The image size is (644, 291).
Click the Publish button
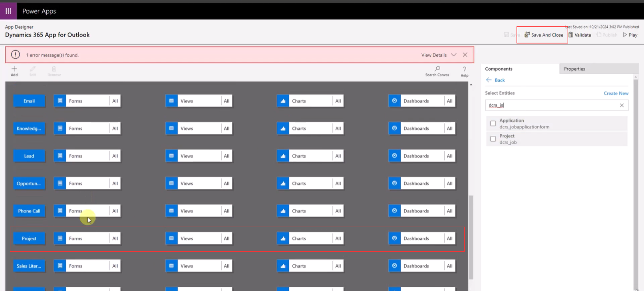(607, 35)
